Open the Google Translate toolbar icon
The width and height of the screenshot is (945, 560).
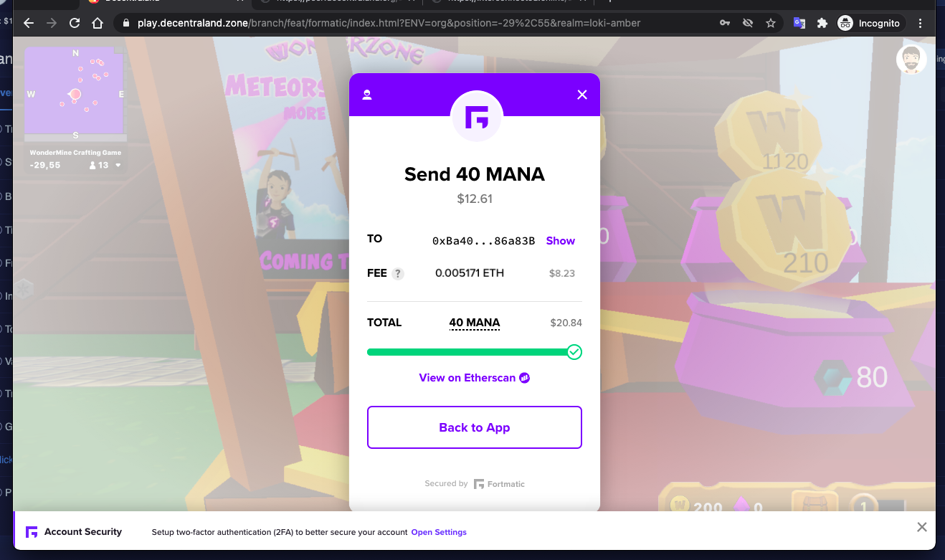799,23
